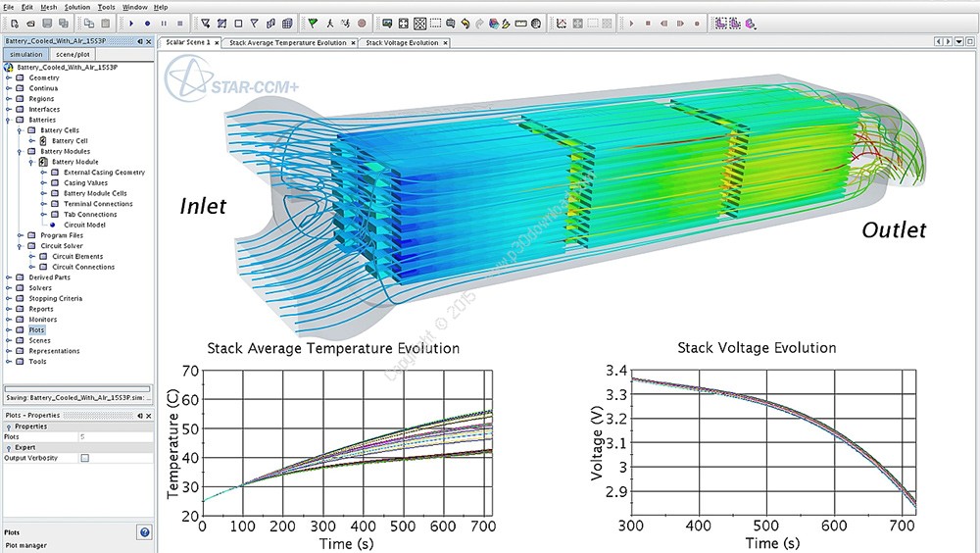Select the Battery Cell tree item
This screenshot has height=553, width=980.
click(70, 141)
